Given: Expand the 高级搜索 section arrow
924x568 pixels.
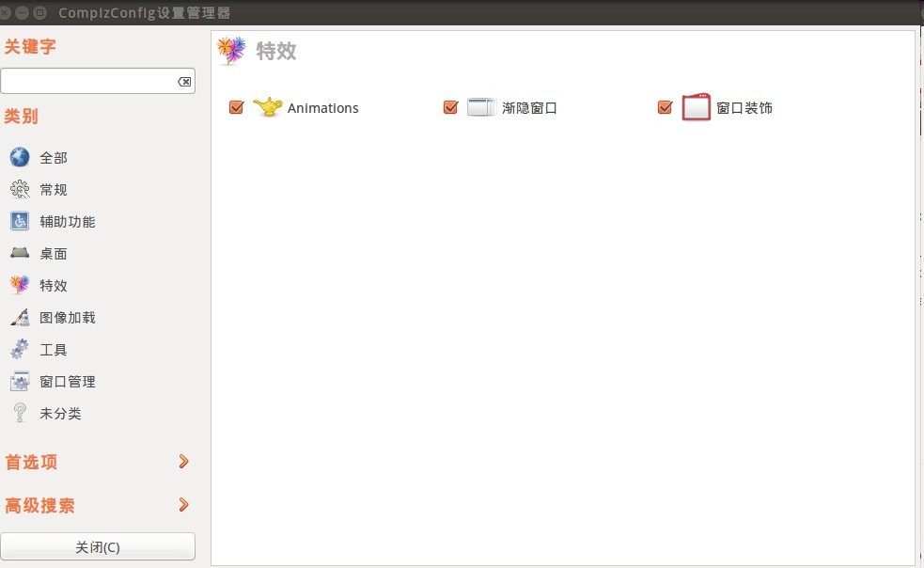Looking at the screenshot, I should coord(184,505).
